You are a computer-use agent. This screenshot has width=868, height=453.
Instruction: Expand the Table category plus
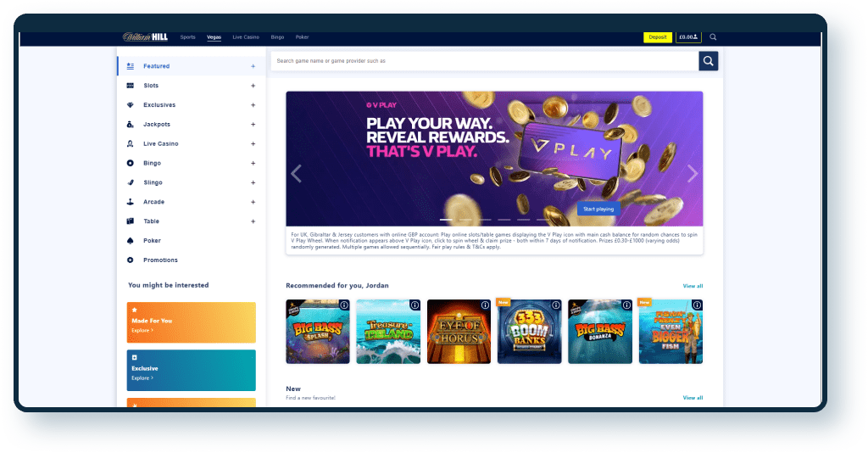[x=253, y=221]
